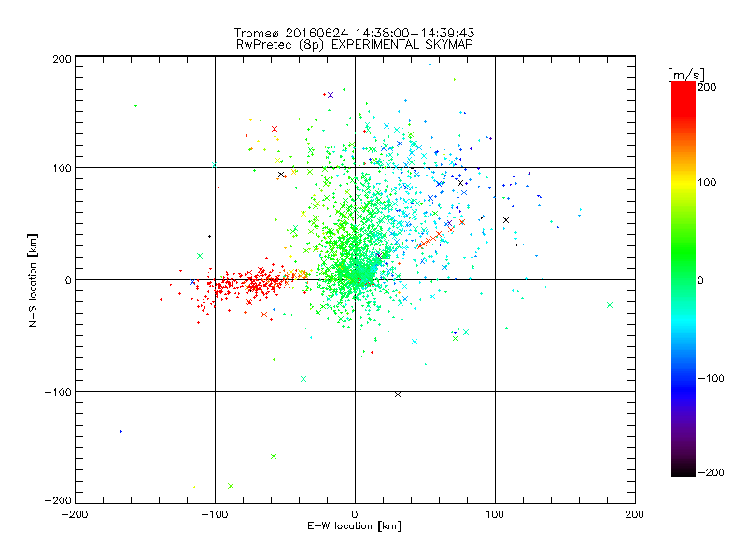This screenshot has height=560, width=747.
Task: Click the colorbar's top "200" label
Action: coord(707,87)
